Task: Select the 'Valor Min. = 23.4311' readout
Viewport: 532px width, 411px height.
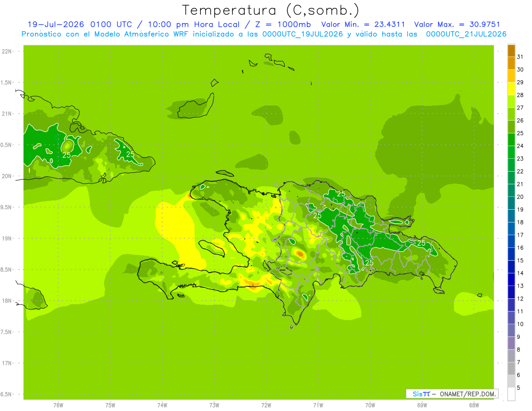Action: (x=363, y=25)
